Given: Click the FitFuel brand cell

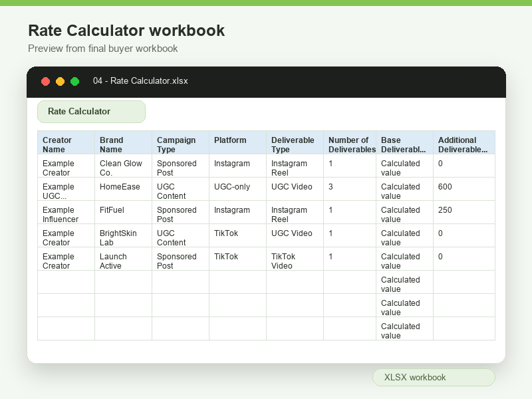Looking at the screenshot, I should 123,212.
